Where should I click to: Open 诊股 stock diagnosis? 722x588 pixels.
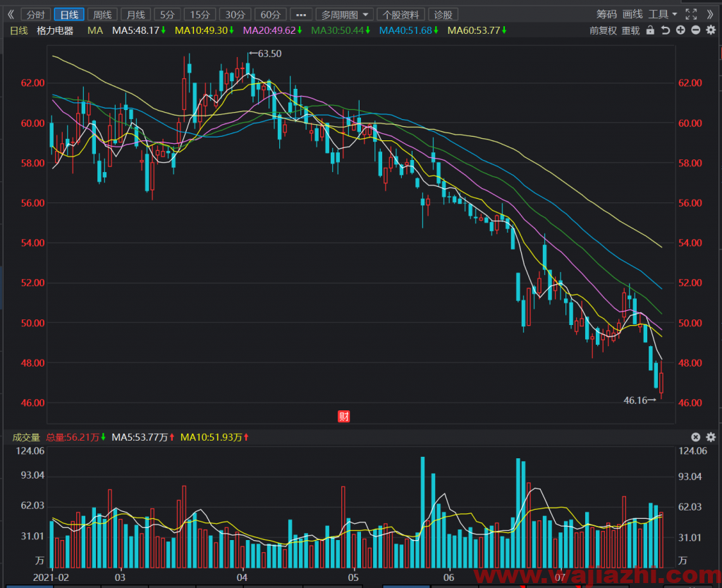tap(443, 15)
